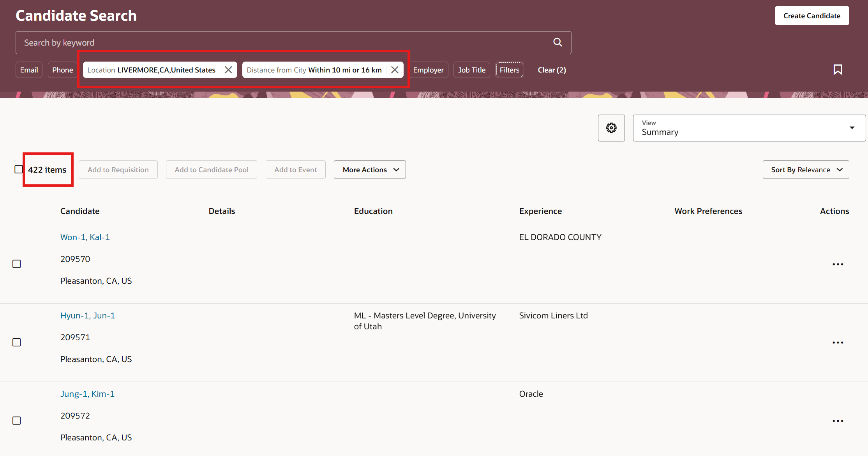This screenshot has height=456, width=868.
Task: Click the Search by keyword input field
Action: [x=273, y=42]
